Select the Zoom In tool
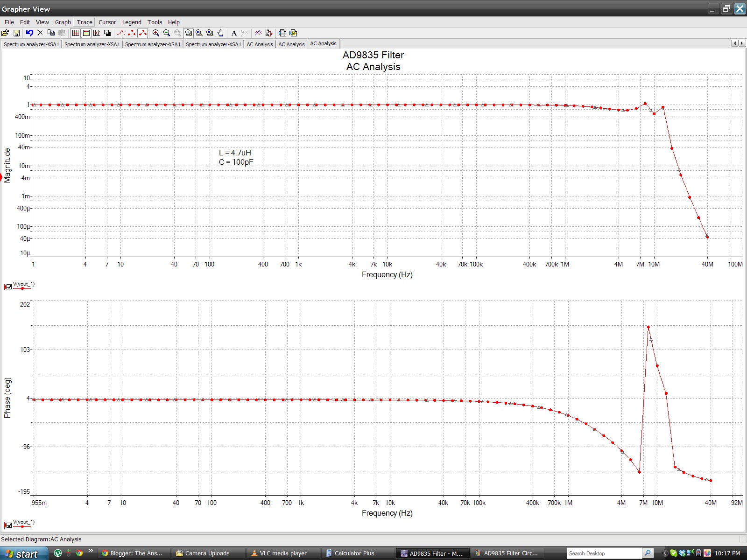Viewport: 747px width, 560px height. [x=155, y=33]
